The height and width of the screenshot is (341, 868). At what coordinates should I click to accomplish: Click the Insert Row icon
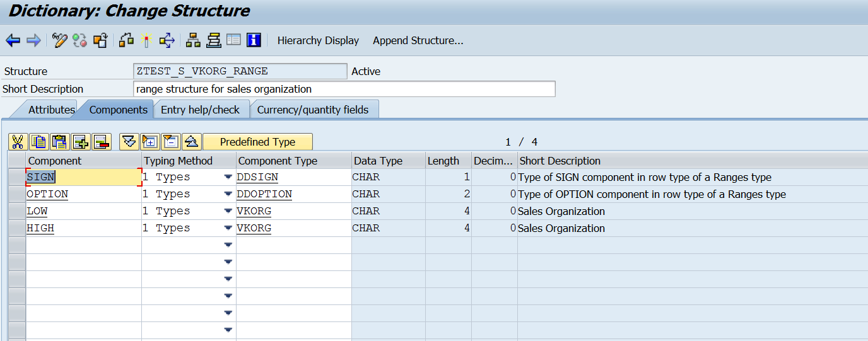81,142
